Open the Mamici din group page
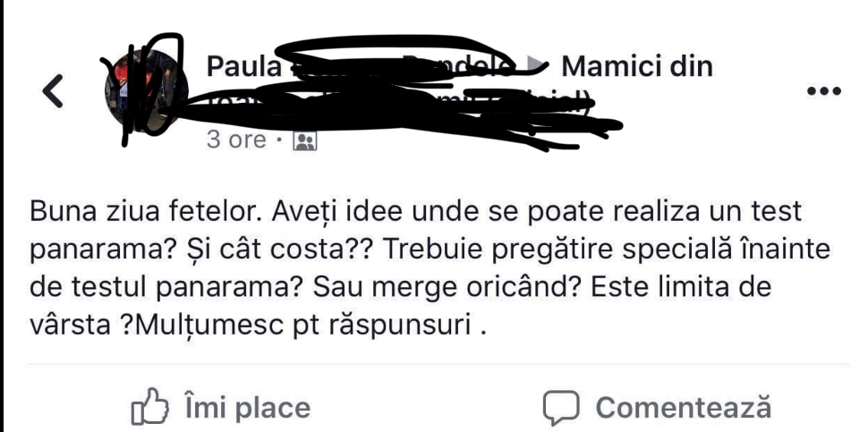The image size is (868, 432). [636, 67]
